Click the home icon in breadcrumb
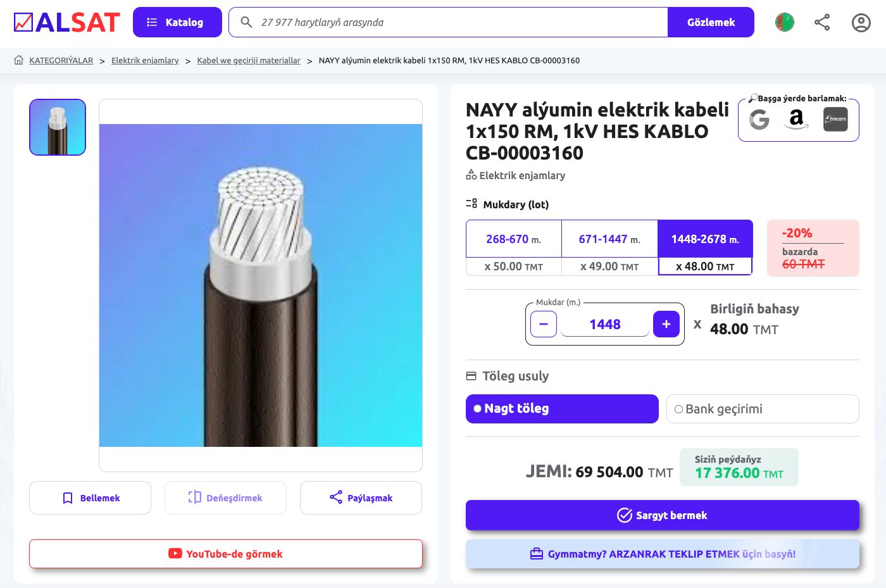This screenshot has width=886, height=588. coord(19,60)
